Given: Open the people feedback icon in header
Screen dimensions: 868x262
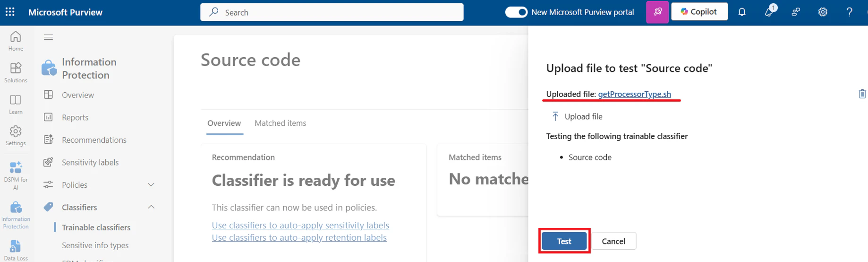Looking at the screenshot, I should click(796, 12).
